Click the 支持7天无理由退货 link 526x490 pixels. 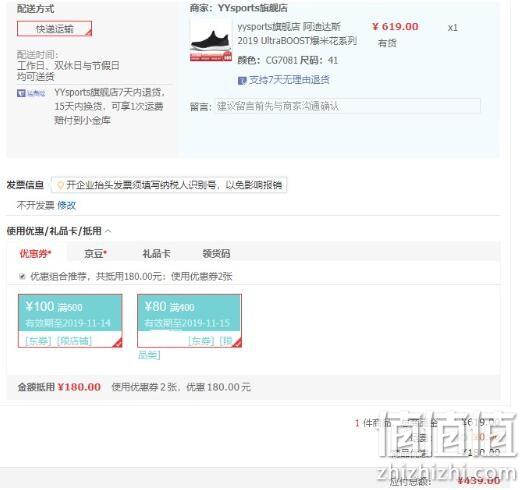pyautogui.click(x=289, y=80)
